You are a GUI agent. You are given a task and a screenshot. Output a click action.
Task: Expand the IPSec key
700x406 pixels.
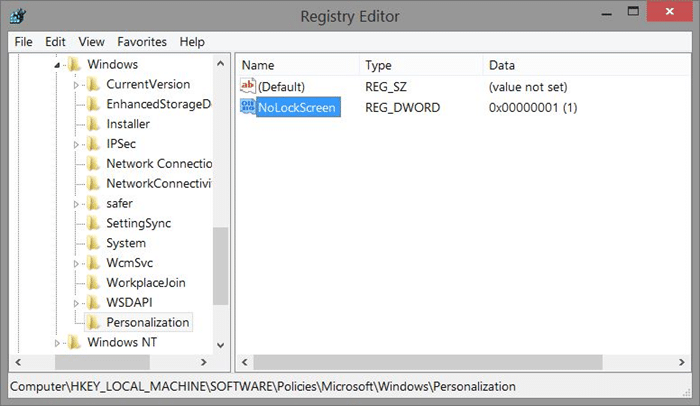coord(76,144)
